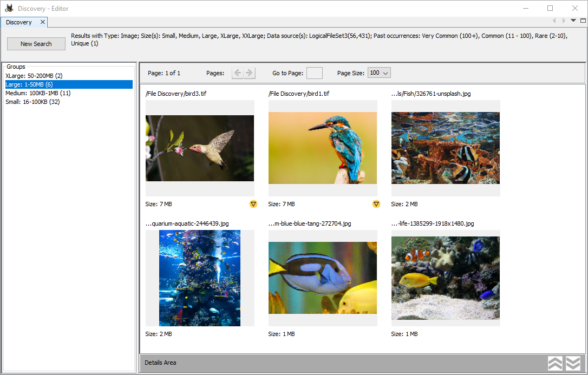
Task: Click the Go to Page input field
Action: click(314, 73)
